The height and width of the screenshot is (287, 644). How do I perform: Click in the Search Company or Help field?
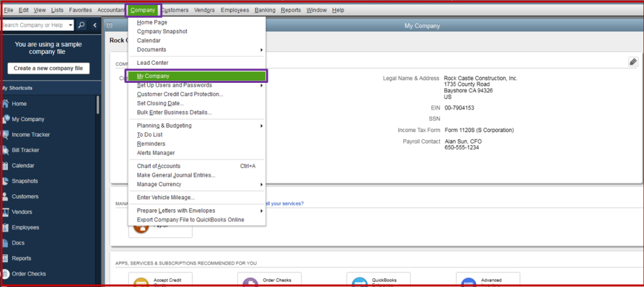coord(34,25)
